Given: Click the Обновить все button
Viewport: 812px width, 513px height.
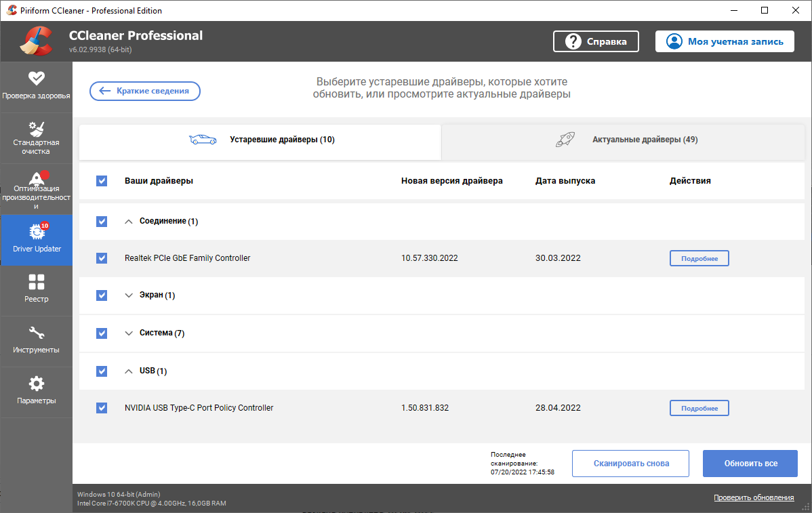Looking at the screenshot, I should 750,464.
